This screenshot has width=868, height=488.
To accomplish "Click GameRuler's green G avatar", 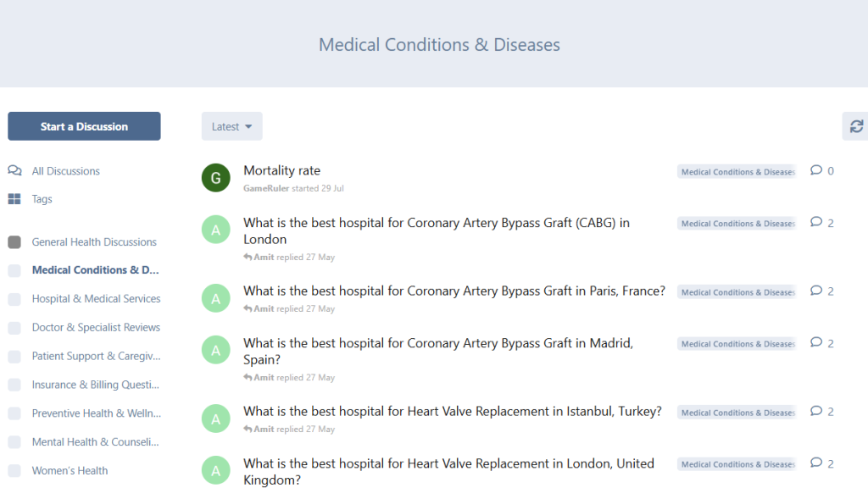I will 216,178.
